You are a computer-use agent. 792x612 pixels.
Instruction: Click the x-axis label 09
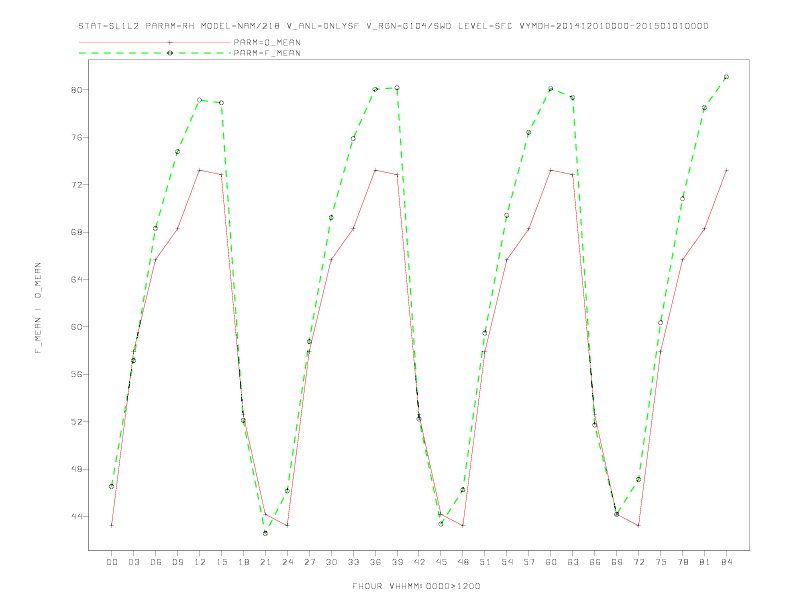[x=178, y=562]
